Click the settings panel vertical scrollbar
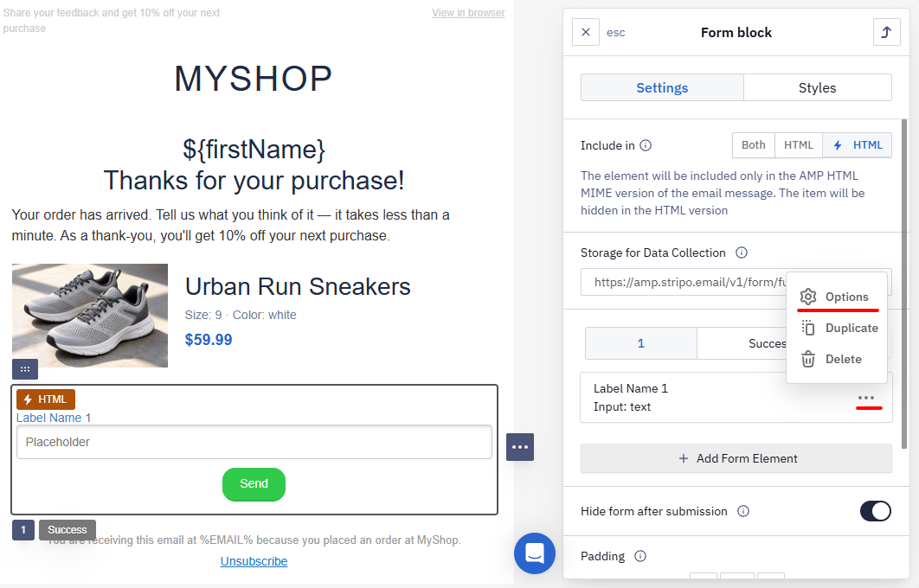The width and height of the screenshot is (919, 588). click(x=904, y=284)
